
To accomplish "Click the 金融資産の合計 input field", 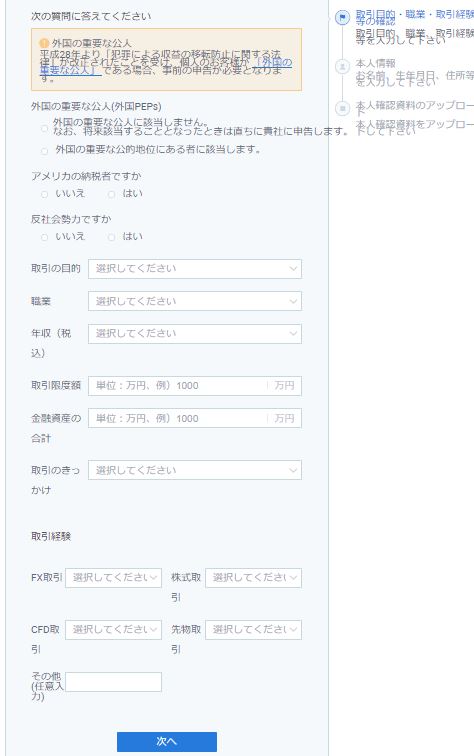I will [195, 418].
